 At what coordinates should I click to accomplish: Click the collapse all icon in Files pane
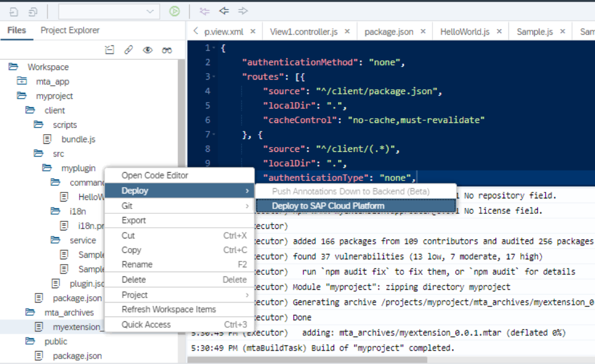(x=110, y=50)
